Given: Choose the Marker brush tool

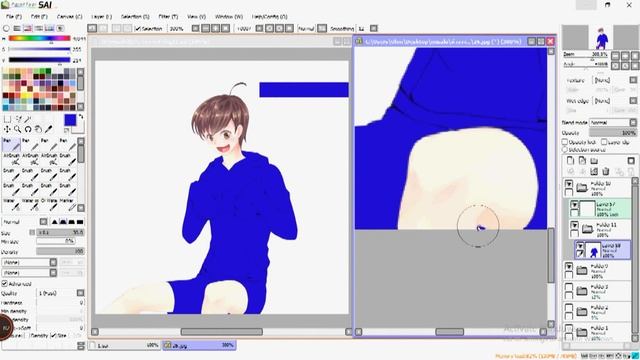Looking at the screenshot, I should (68, 204).
